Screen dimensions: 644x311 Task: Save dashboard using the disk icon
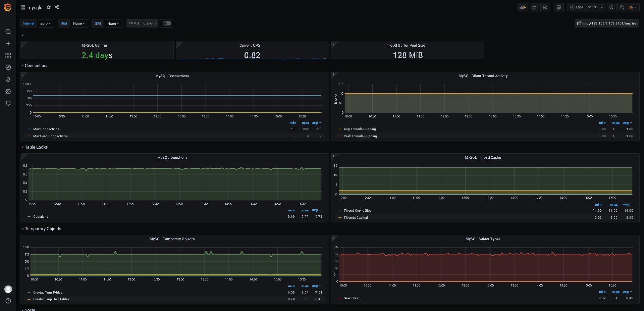534,7
